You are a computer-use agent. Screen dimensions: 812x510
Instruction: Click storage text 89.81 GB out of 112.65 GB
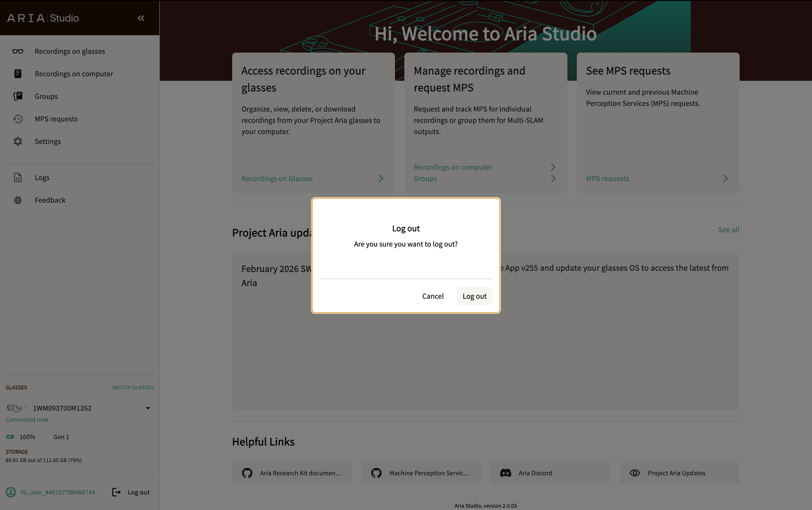tap(43, 460)
